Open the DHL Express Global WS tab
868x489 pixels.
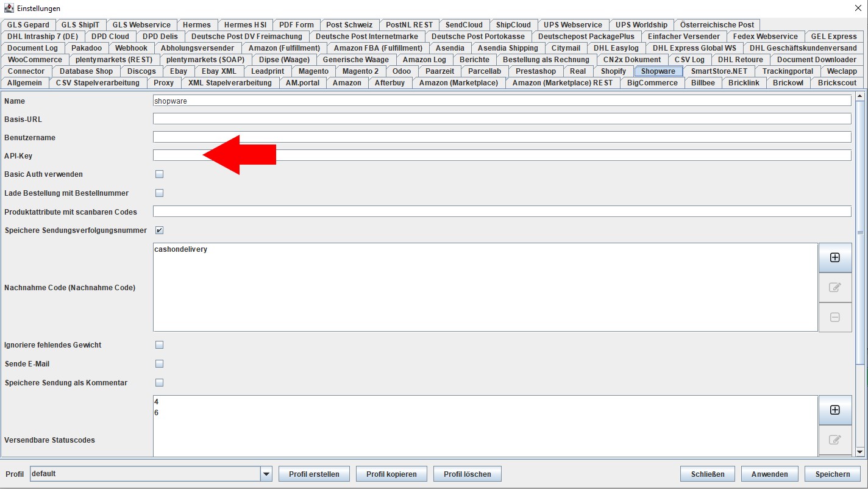[694, 48]
